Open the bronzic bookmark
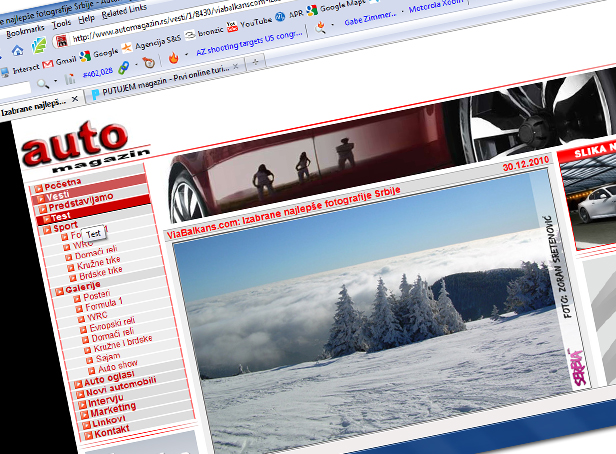This screenshot has width=616, height=454. (x=204, y=33)
